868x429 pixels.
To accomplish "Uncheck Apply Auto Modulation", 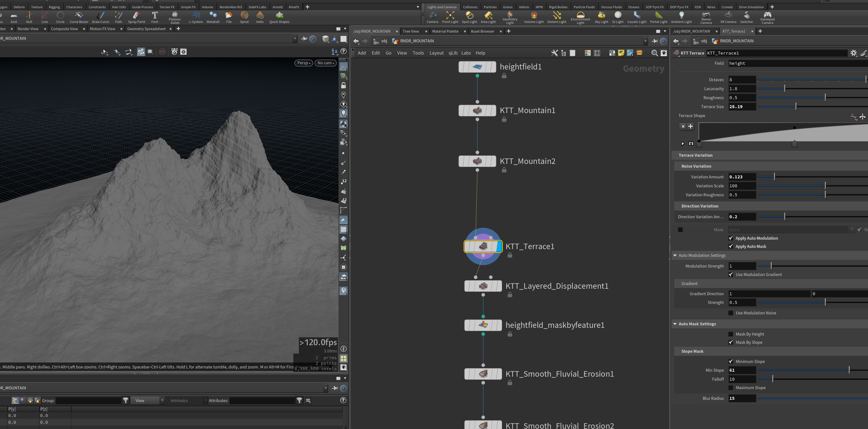I will click(731, 238).
